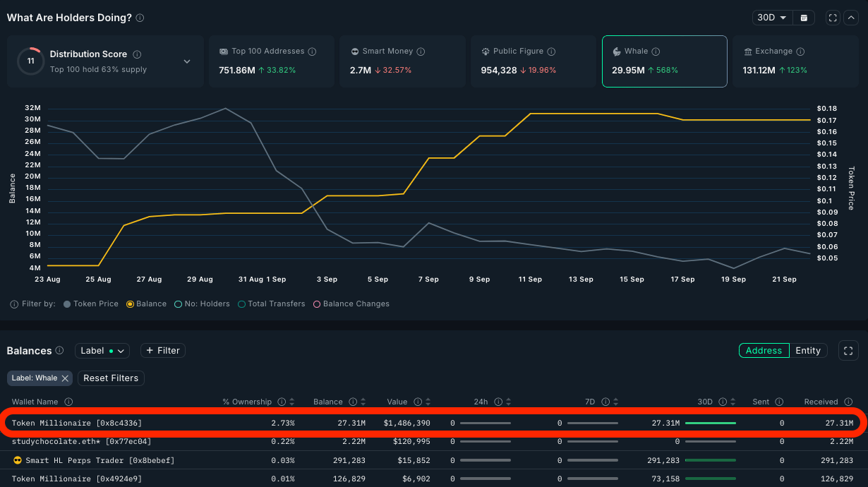The image size is (868, 487).
Task: Sort table by Value column arrows
Action: pyautogui.click(x=428, y=402)
